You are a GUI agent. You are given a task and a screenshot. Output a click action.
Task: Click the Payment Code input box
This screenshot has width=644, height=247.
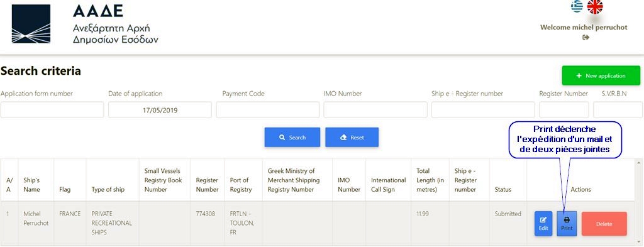click(x=268, y=110)
